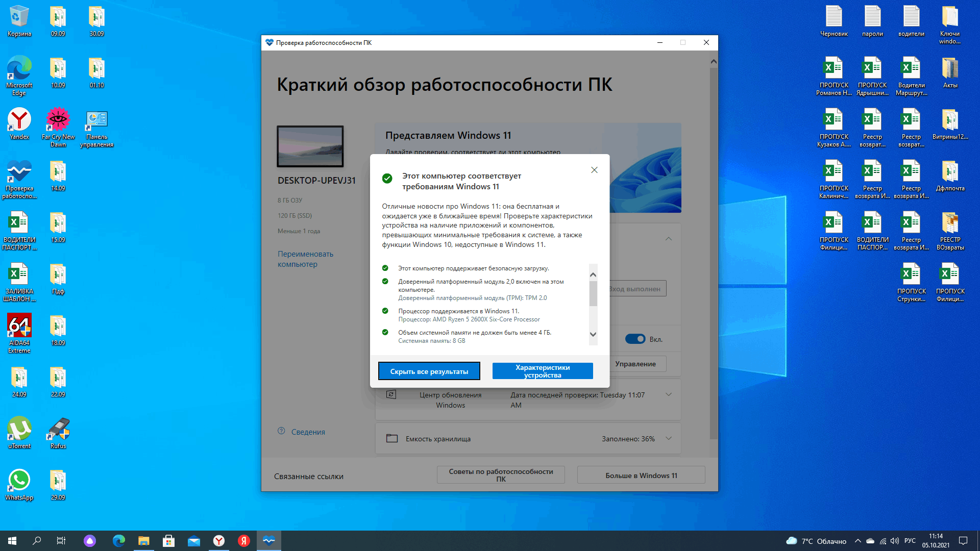Launch uTorrent from desktop
The height and width of the screenshot is (551, 980).
19,433
